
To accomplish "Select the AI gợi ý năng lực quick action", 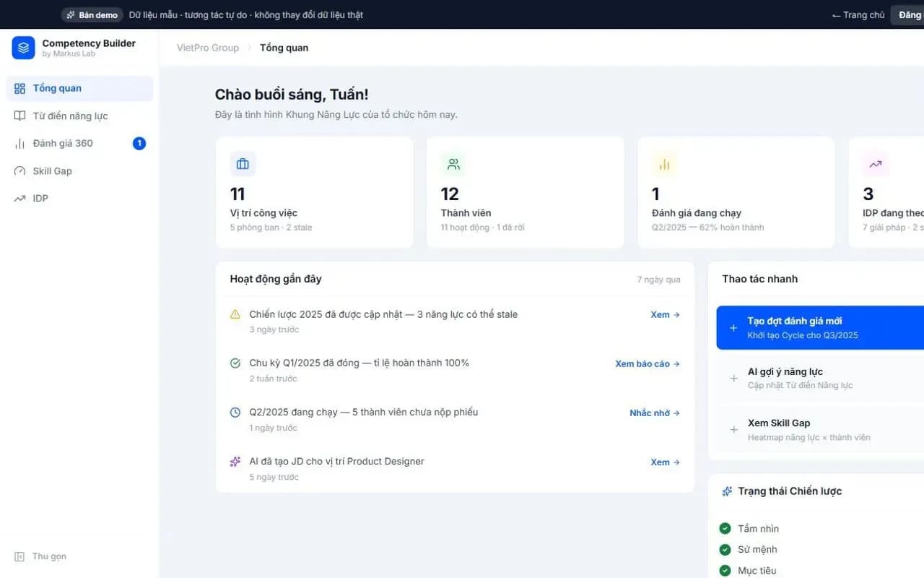I will pos(820,379).
